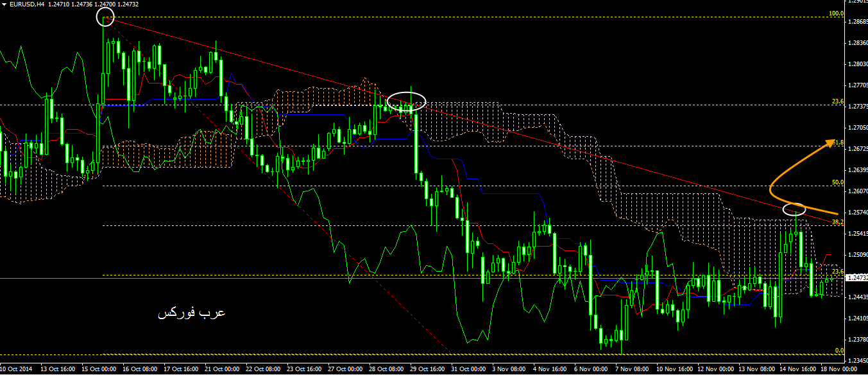
Task: Click the 50.0 Fibonacci level label
Action: tap(837, 182)
